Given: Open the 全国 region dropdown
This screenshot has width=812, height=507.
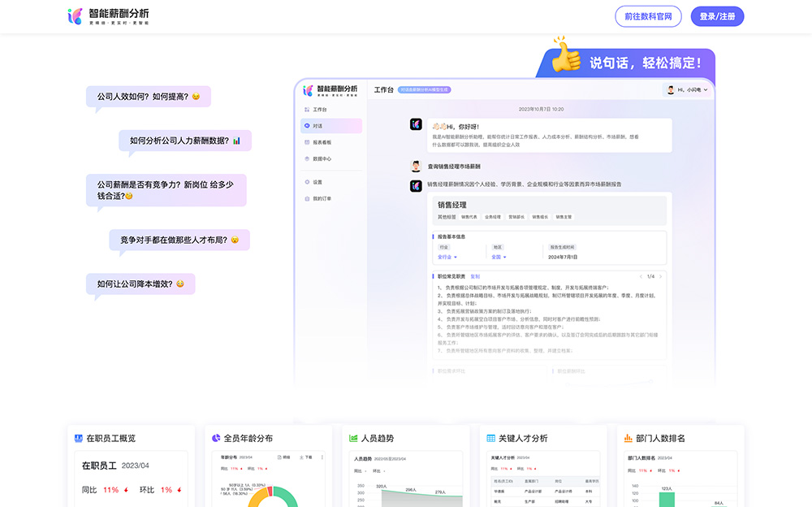Looking at the screenshot, I should coord(499,257).
